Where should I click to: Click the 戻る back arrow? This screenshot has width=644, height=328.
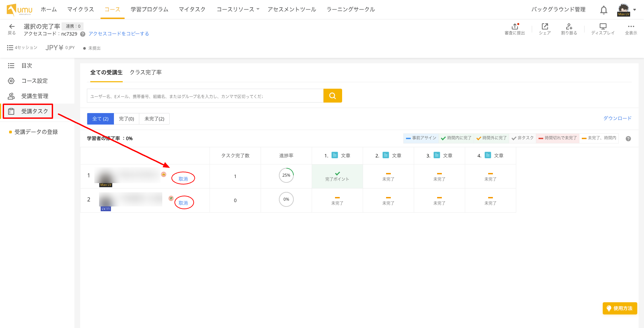[12, 27]
